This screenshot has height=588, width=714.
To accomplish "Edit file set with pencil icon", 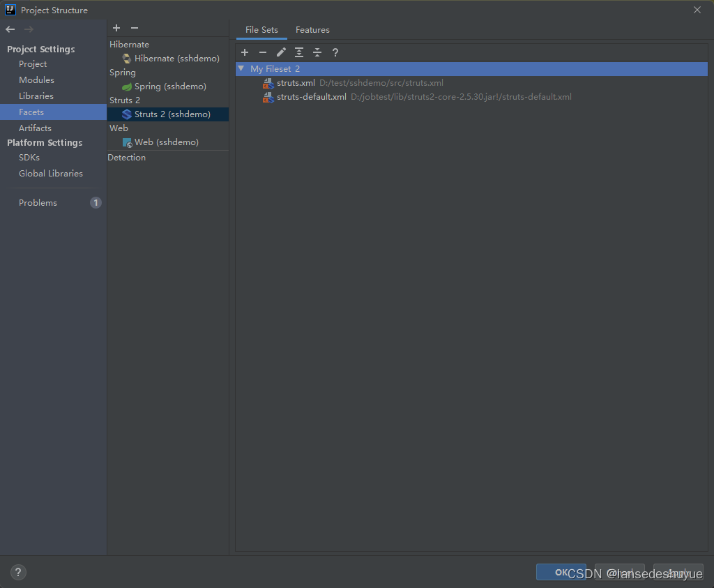I will coord(281,52).
